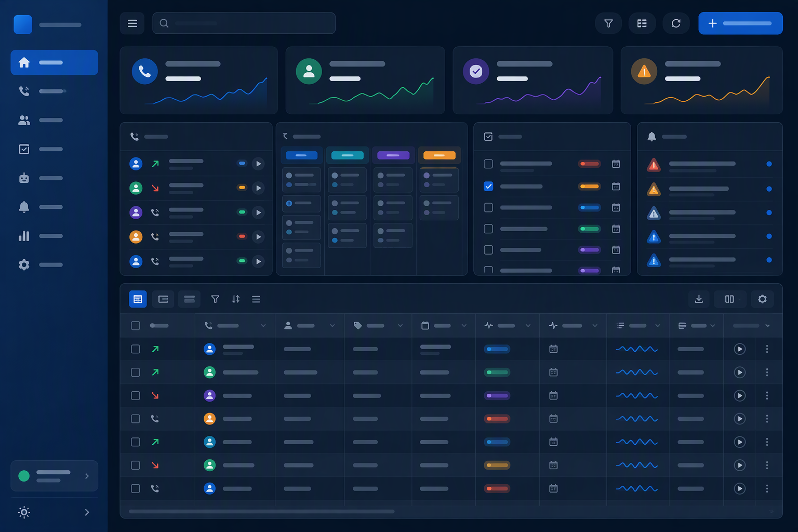This screenshot has width=798, height=532.
Task: Open the gear settings icon in the table toolbar
Action: click(762, 299)
